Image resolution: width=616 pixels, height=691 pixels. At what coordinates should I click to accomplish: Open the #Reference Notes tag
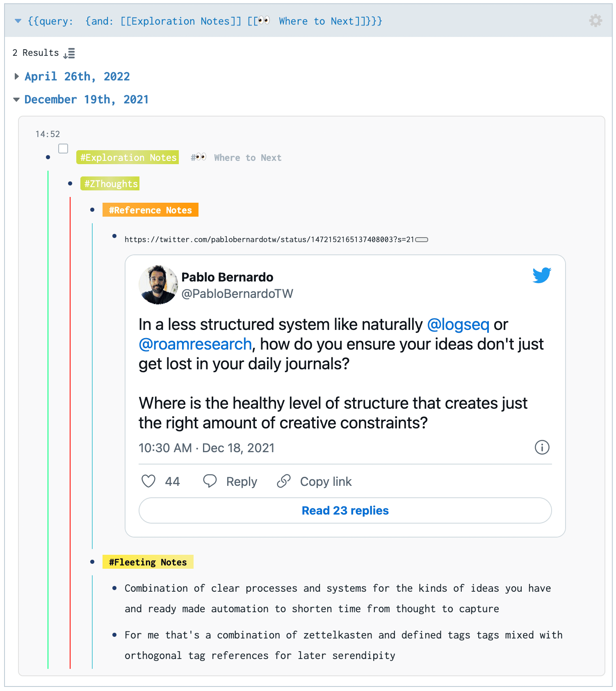pos(151,210)
